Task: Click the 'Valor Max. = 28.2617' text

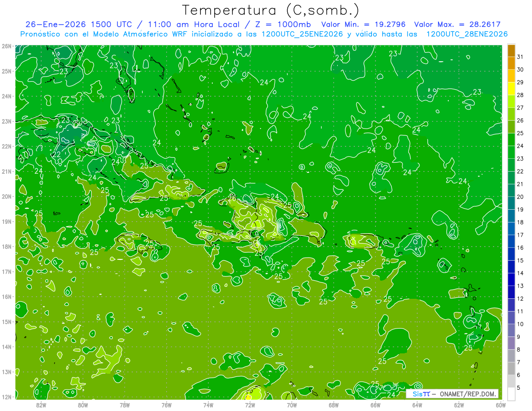Action: click(x=457, y=24)
